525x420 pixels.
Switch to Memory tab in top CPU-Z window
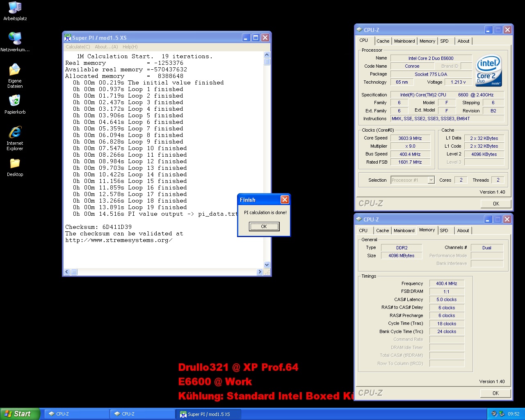(x=427, y=41)
